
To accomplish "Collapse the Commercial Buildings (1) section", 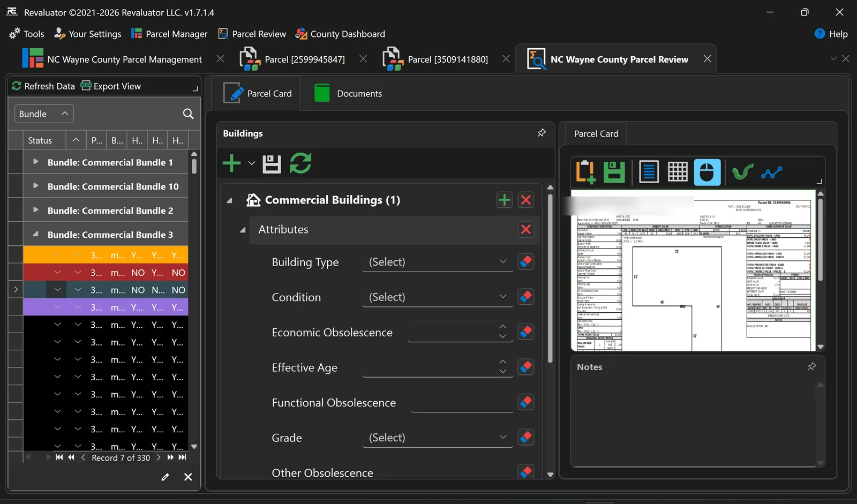I will (x=229, y=200).
